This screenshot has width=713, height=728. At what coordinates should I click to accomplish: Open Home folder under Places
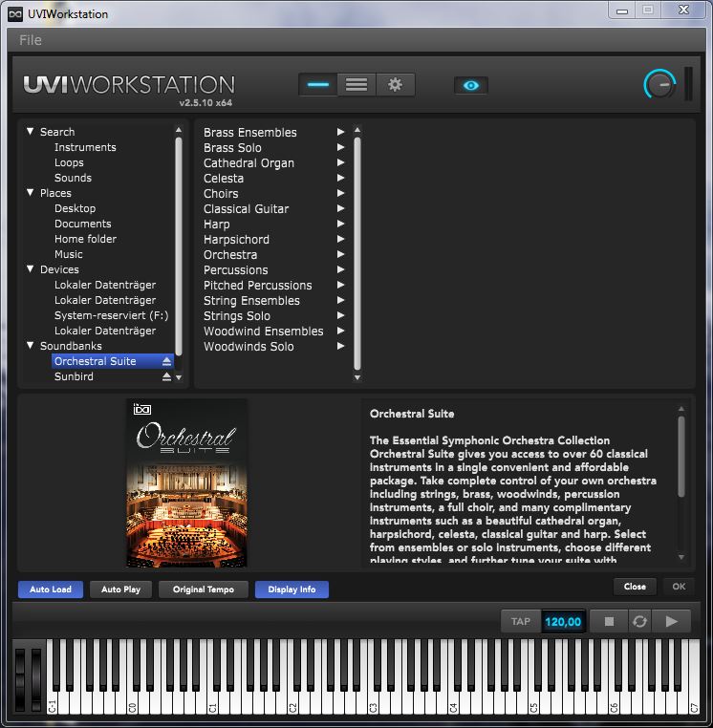click(x=85, y=239)
